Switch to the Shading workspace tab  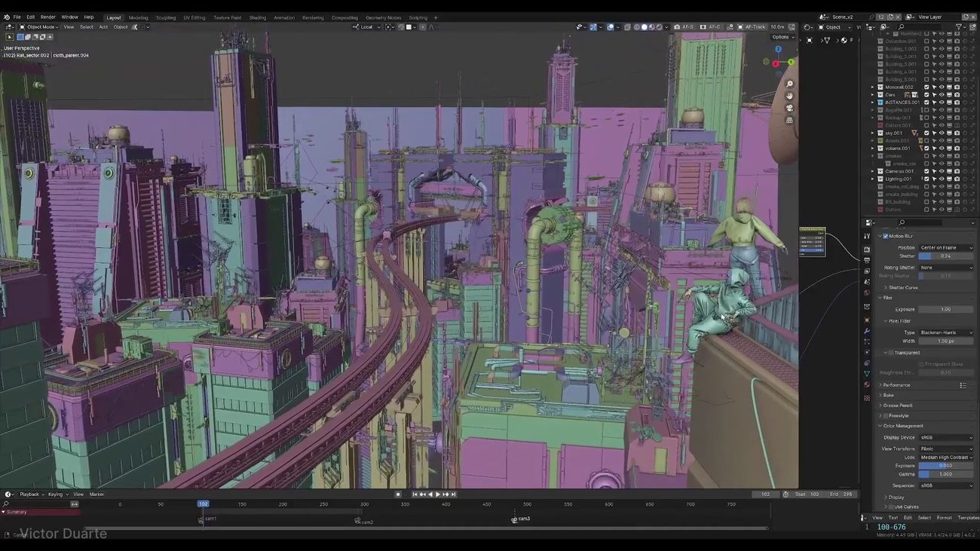(x=258, y=17)
